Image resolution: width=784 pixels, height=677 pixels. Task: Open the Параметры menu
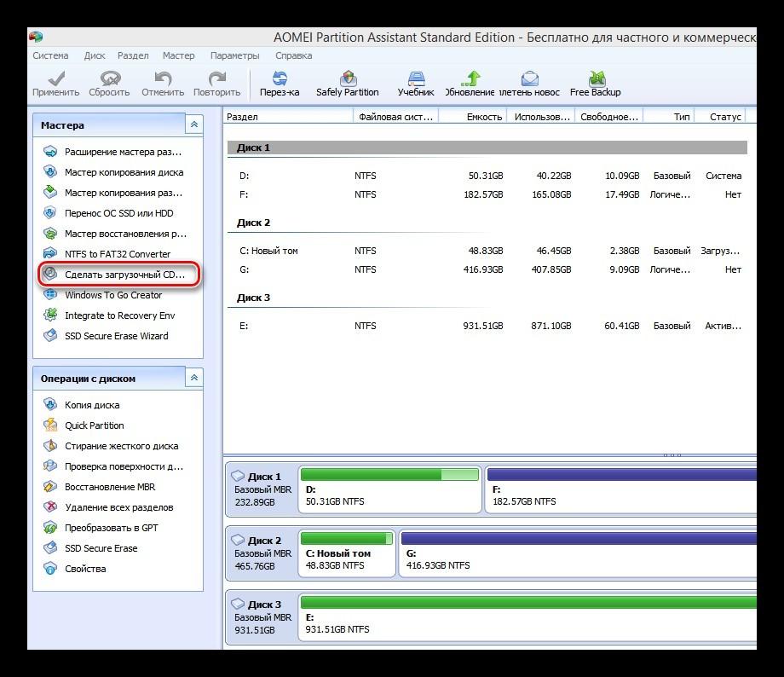click(x=235, y=55)
